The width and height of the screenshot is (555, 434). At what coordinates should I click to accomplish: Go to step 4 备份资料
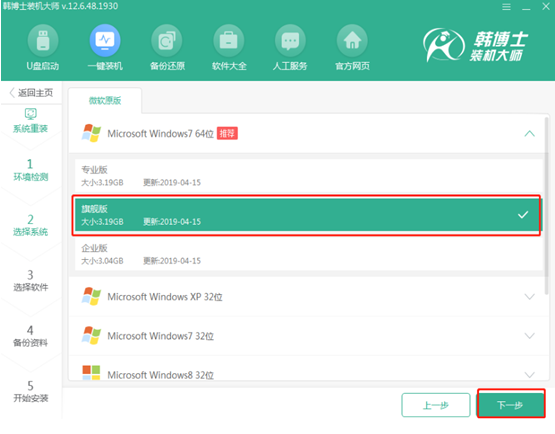(30, 336)
